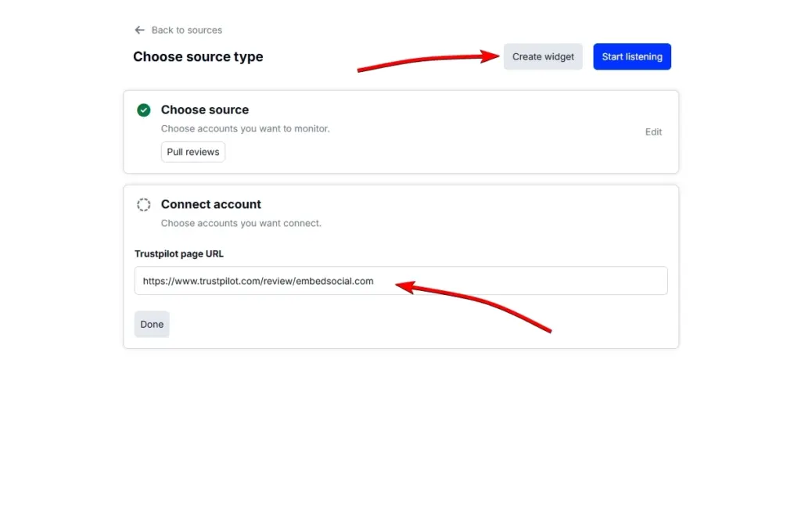Click the Choose source type page title

(198, 56)
